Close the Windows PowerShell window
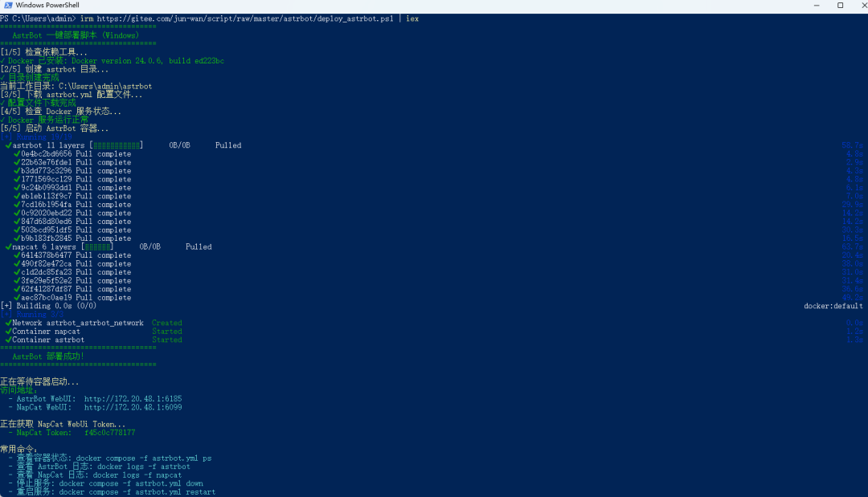 (x=863, y=5)
